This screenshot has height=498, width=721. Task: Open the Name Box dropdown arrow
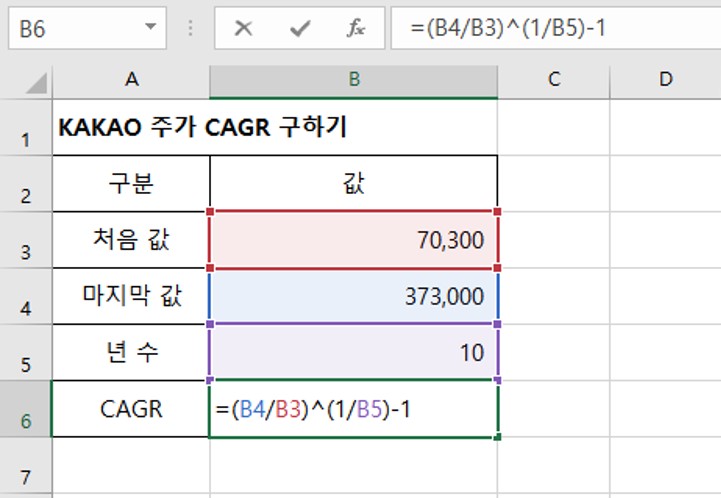[150, 27]
